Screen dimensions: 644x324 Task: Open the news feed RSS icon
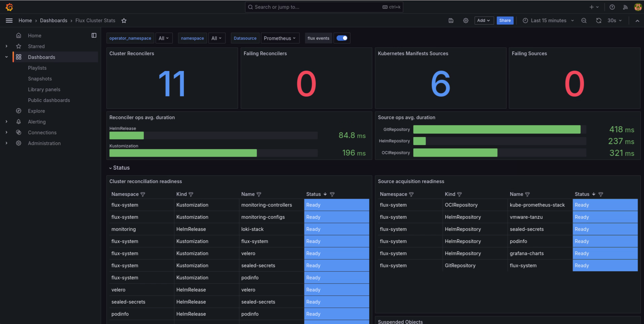coord(625,7)
